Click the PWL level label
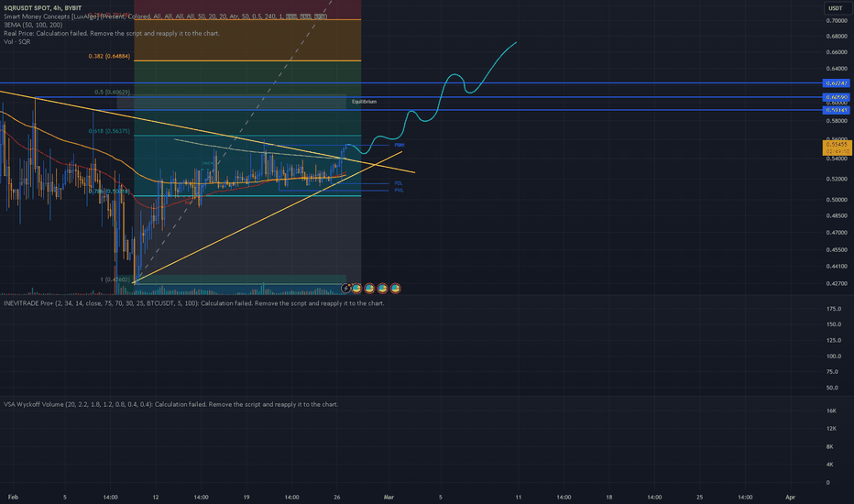This screenshot has width=854, height=504. tap(400, 191)
